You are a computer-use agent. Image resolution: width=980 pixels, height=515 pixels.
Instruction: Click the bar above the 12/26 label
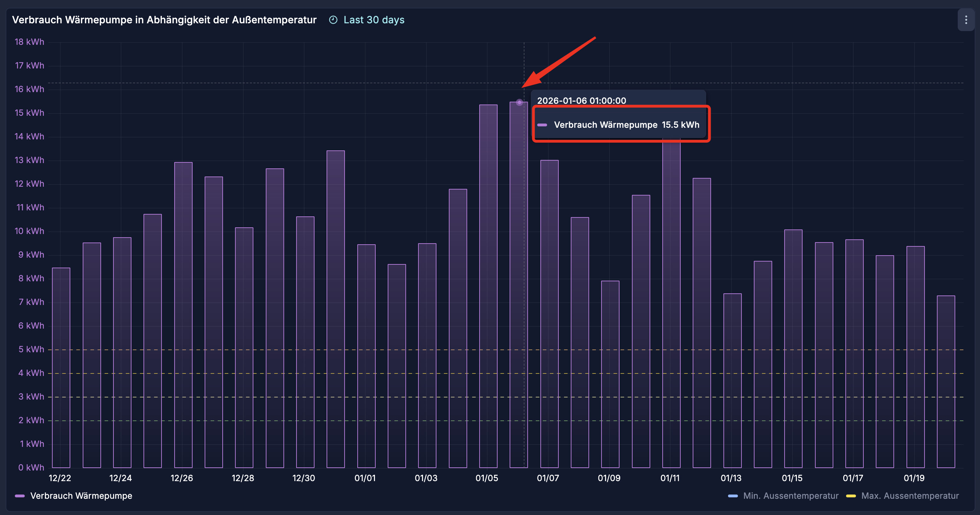pyautogui.click(x=183, y=315)
